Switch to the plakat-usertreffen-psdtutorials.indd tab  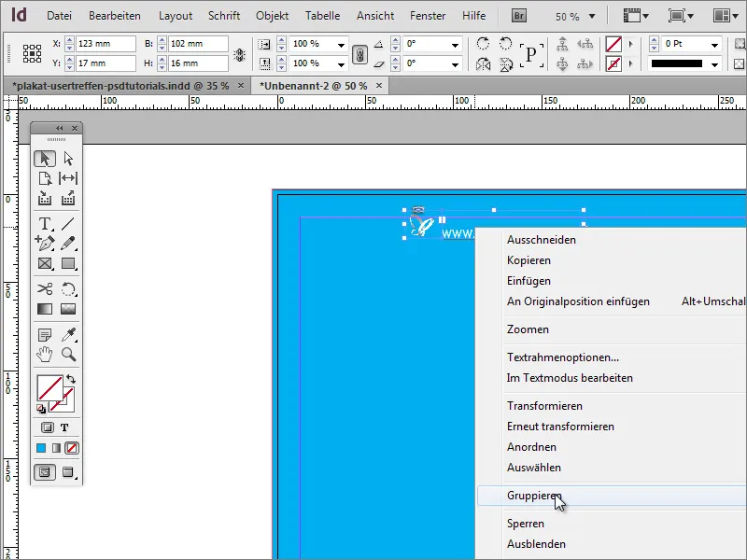(120, 86)
